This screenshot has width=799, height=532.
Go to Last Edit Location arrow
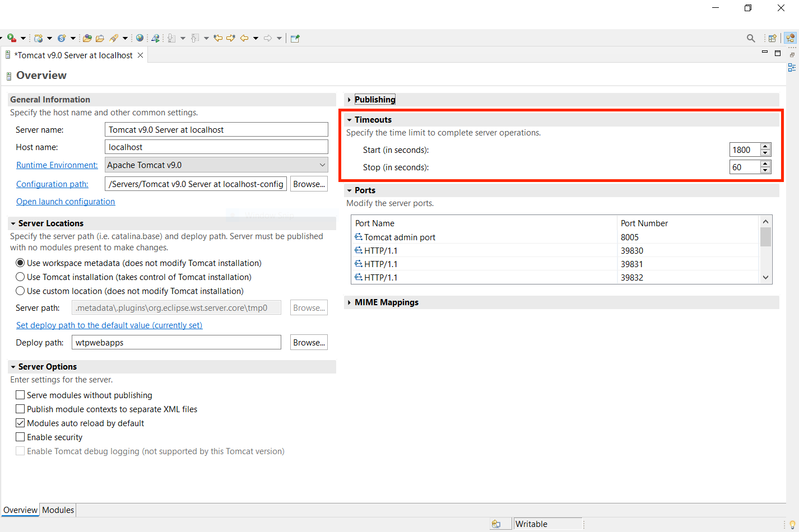(x=218, y=38)
